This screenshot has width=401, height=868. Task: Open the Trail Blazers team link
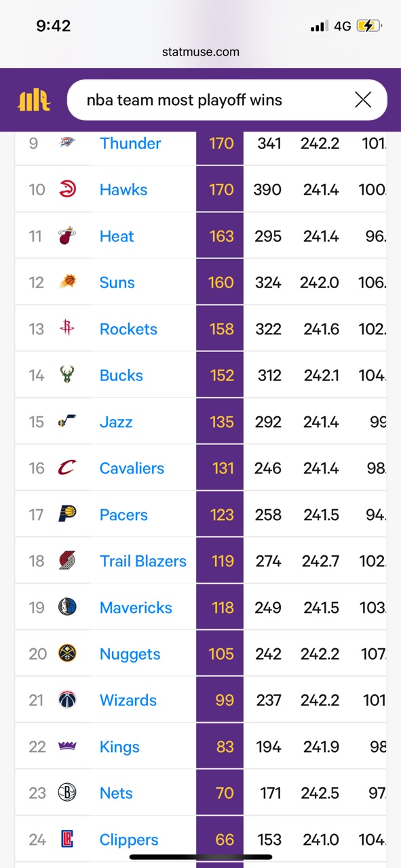coord(143,561)
